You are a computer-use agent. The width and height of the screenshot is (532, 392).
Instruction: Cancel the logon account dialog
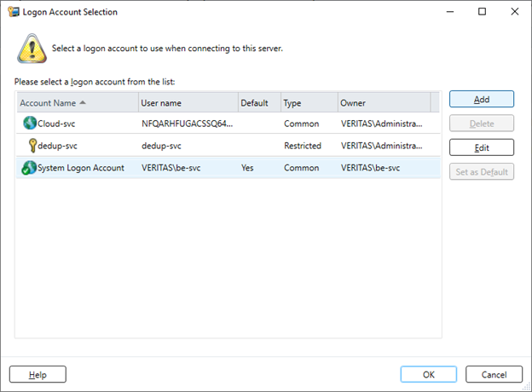pyautogui.click(x=494, y=374)
